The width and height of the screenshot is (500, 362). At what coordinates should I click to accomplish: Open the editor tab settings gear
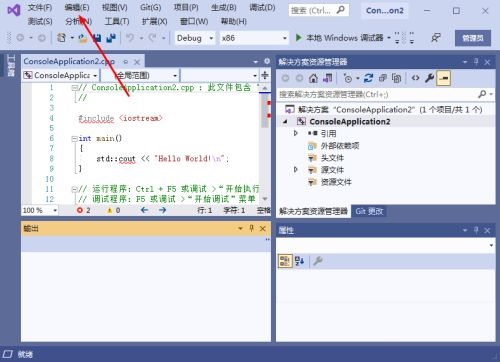[x=267, y=61]
